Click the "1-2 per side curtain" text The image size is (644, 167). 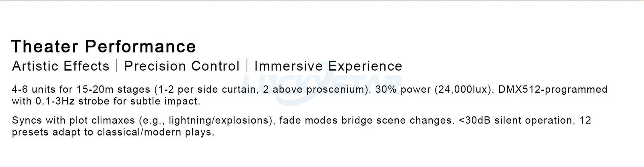[x=210, y=90]
